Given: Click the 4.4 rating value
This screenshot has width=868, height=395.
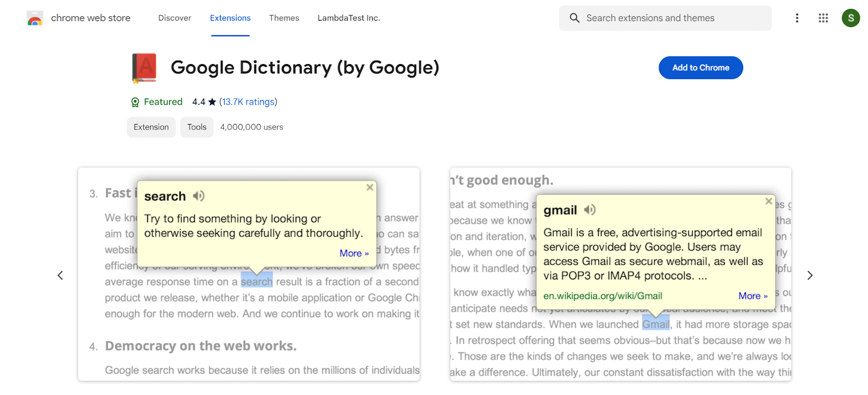Looking at the screenshot, I should tap(199, 102).
